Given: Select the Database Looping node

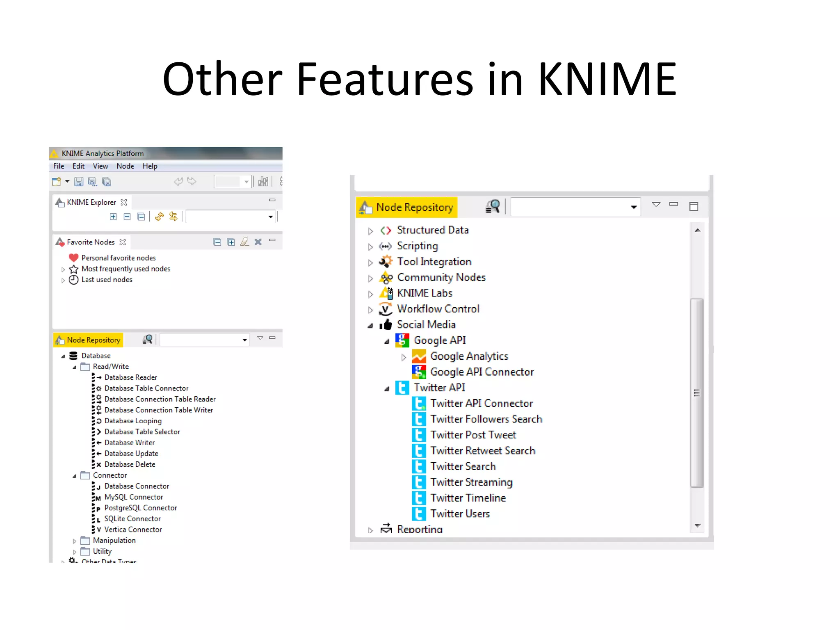Looking at the screenshot, I should tap(133, 421).
